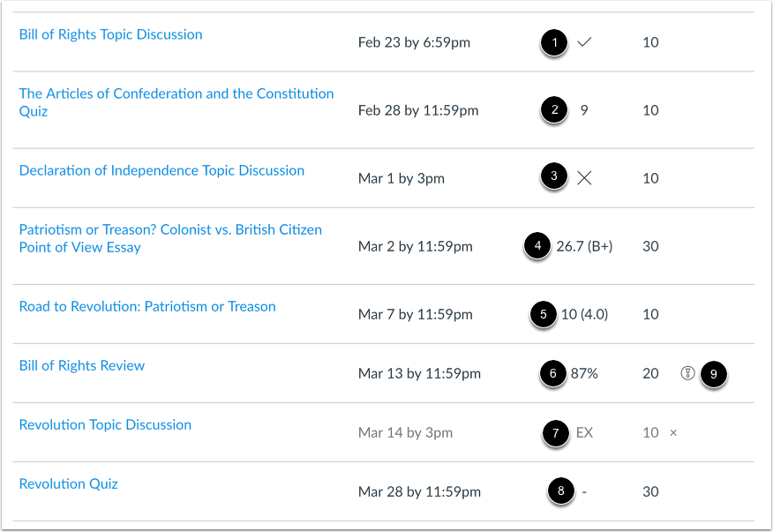Click numbered callout marker 9
Screen dimensions: 773x532
(x=713, y=374)
